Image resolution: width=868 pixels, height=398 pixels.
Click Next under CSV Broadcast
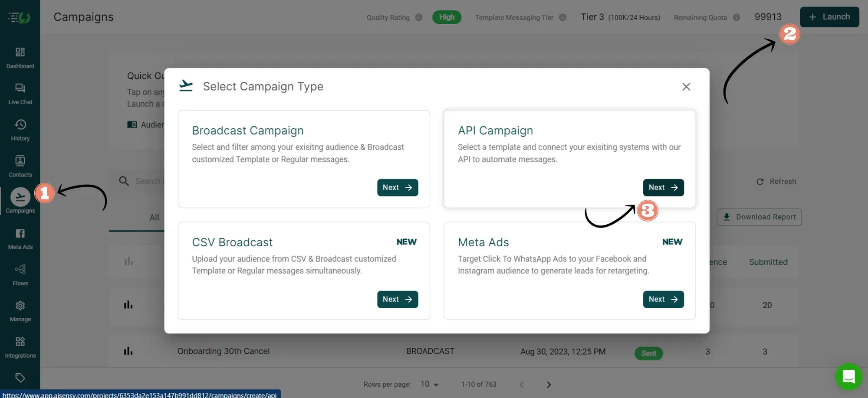(x=397, y=300)
